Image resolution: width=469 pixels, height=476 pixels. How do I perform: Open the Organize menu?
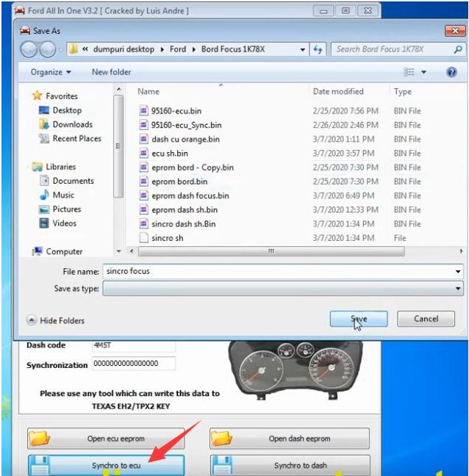click(51, 72)
